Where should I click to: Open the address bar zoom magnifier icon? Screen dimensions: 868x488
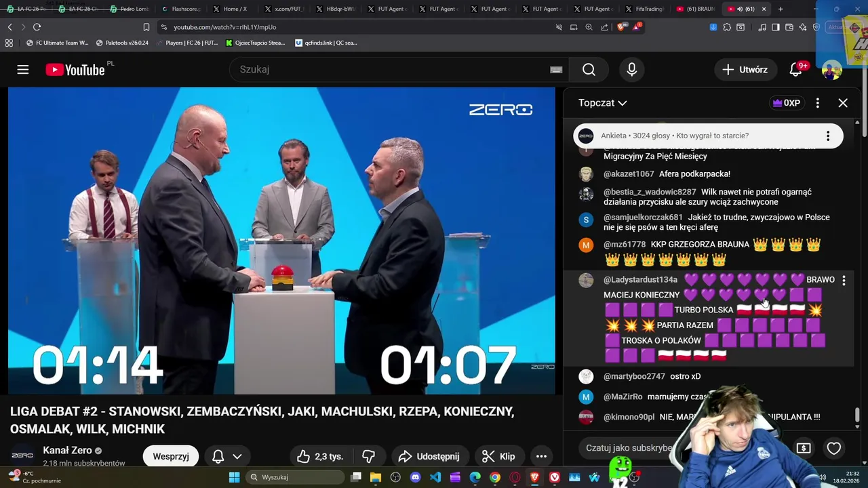tap(589, 27)
